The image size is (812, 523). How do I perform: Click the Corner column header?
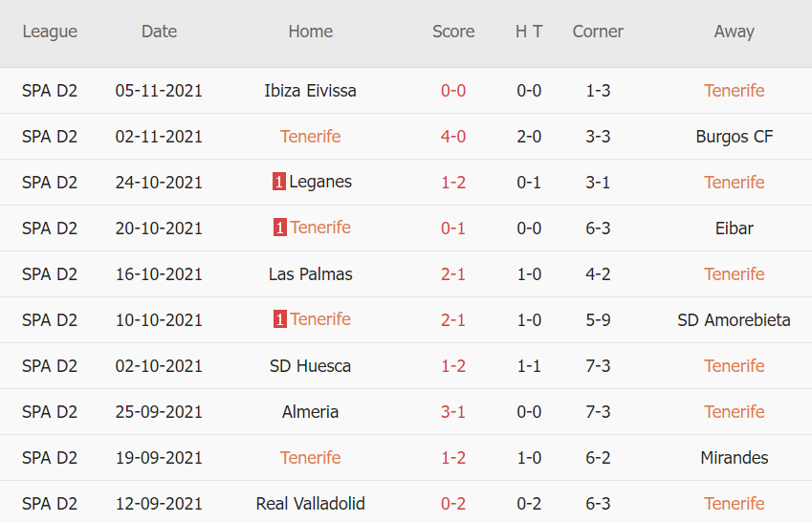point(598,32)
